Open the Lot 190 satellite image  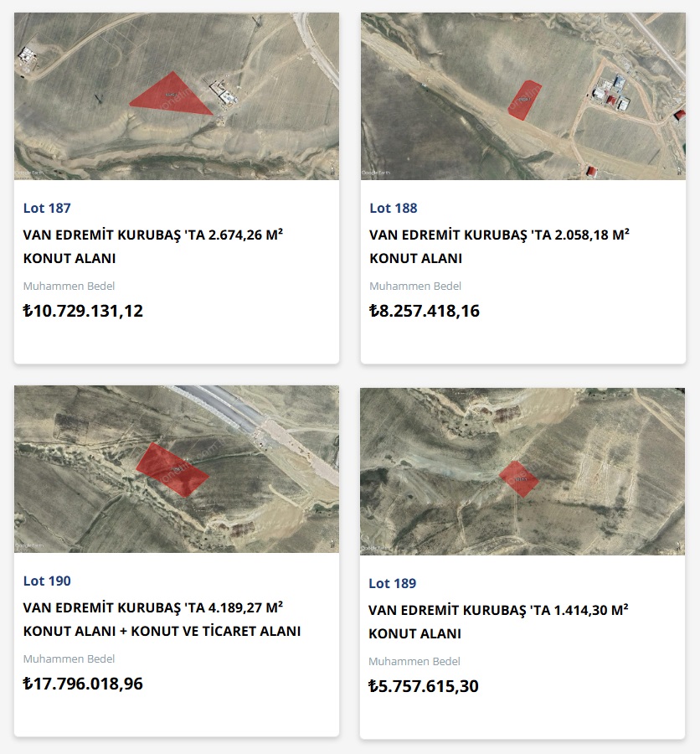point(177,468)
